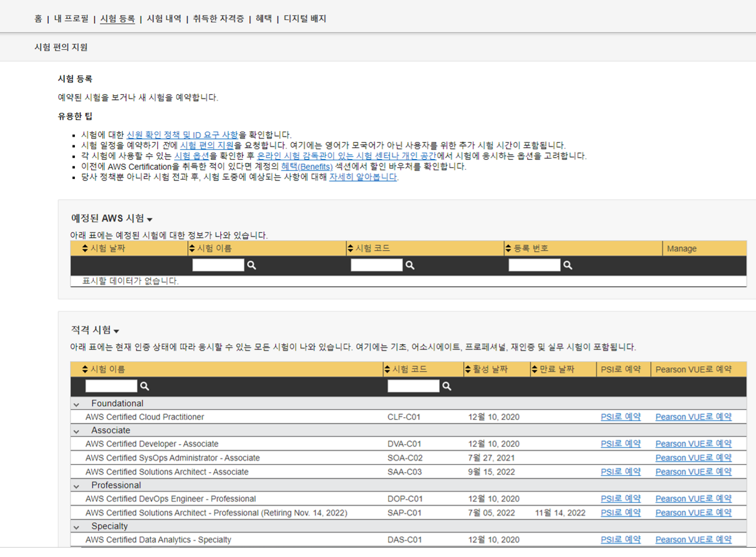
Task: Collapse the Associate group chevron
Action: pos(76,431)
